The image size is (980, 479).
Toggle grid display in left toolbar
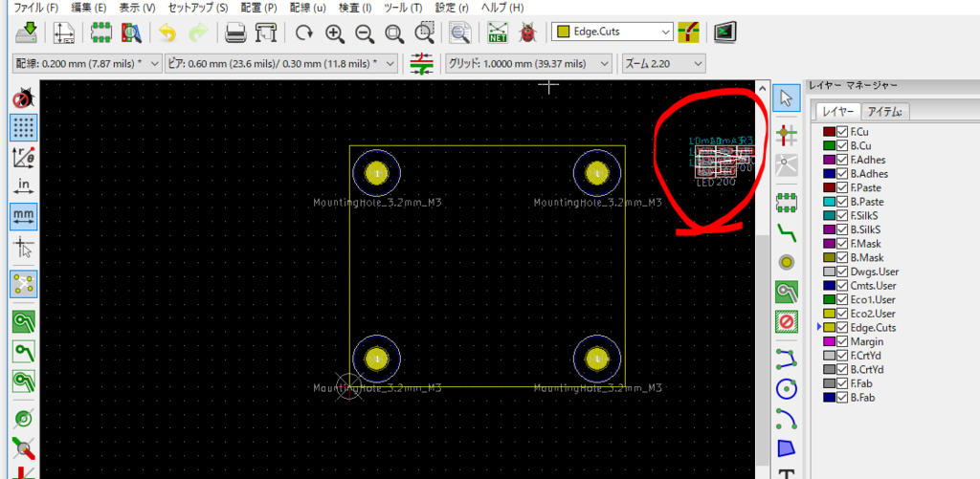tap(24, 127)
